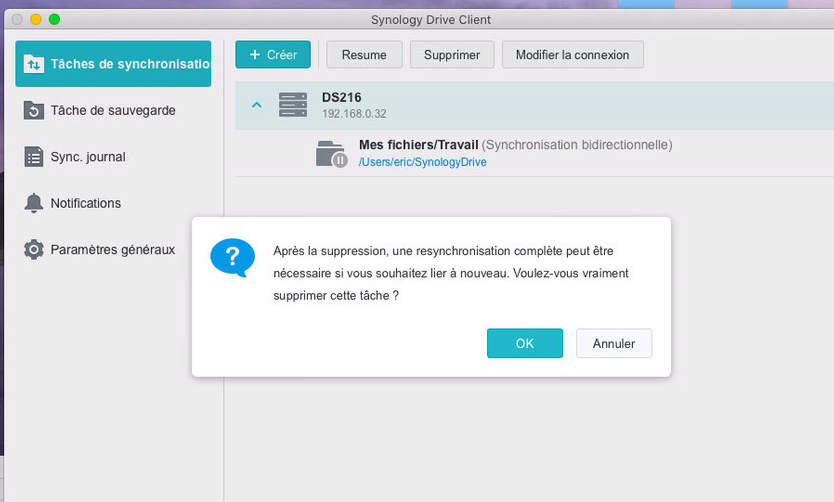Open Tâche de sauvegarde section
Viewport: 834px width, 502px height.
click(x=113, y=111)
